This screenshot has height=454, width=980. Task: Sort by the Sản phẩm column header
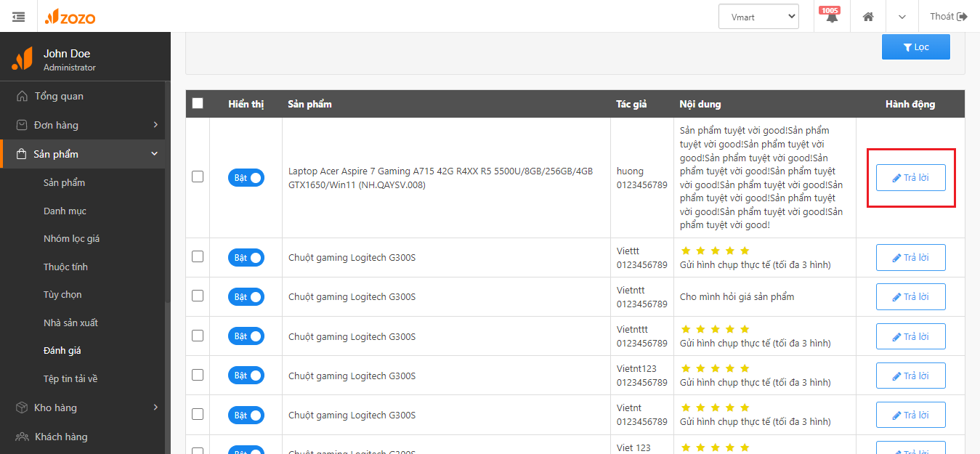pos(309,104)
